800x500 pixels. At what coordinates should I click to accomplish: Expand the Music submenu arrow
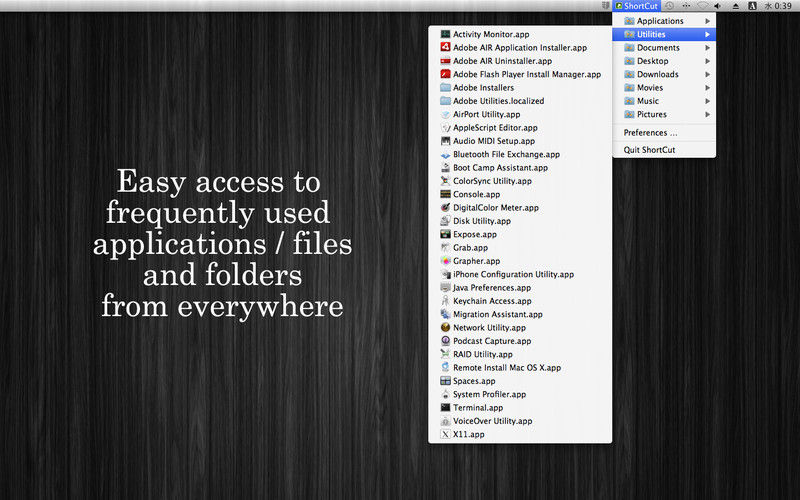point(708,101)
